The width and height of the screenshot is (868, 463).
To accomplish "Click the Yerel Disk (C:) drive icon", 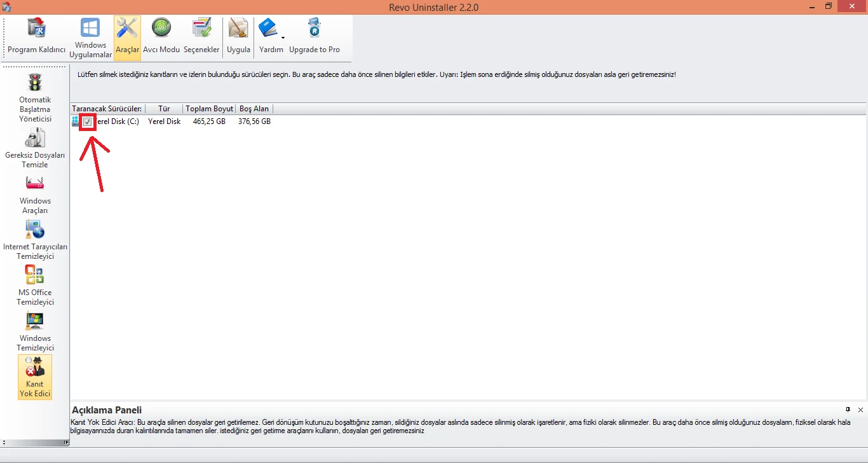I will coord(76,121).
